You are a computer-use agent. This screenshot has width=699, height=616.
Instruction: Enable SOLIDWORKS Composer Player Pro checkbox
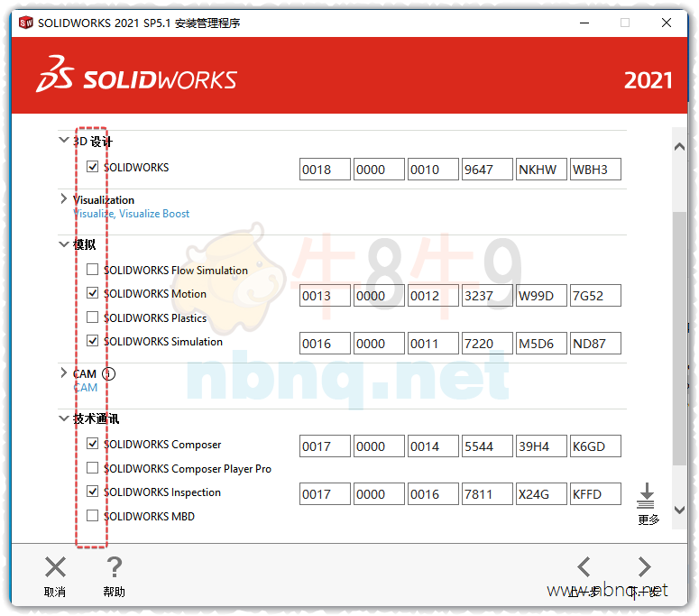[92, 467]
